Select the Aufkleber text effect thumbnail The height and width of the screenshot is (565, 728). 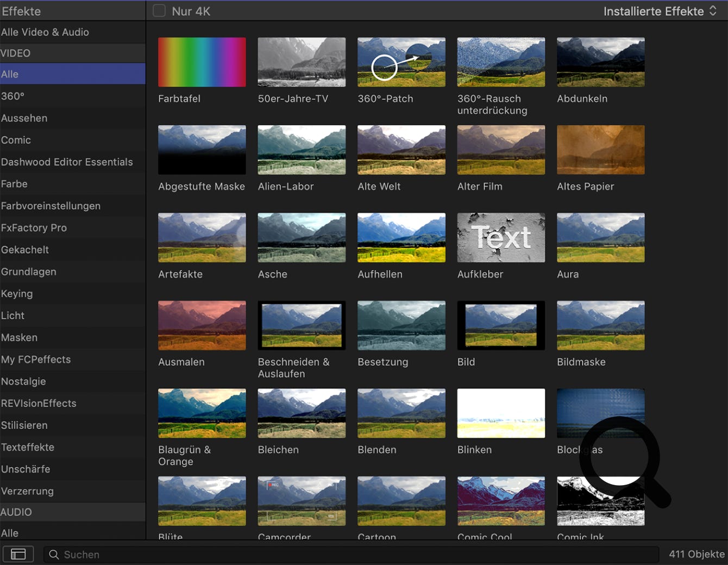tap(501, 237)
